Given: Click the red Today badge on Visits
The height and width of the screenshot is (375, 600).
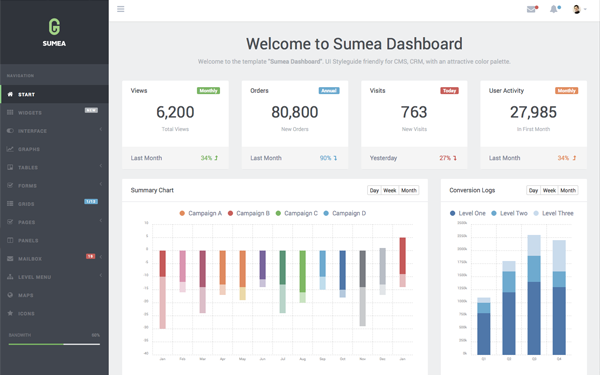Looking at the screenshot, I should [450, 91].
